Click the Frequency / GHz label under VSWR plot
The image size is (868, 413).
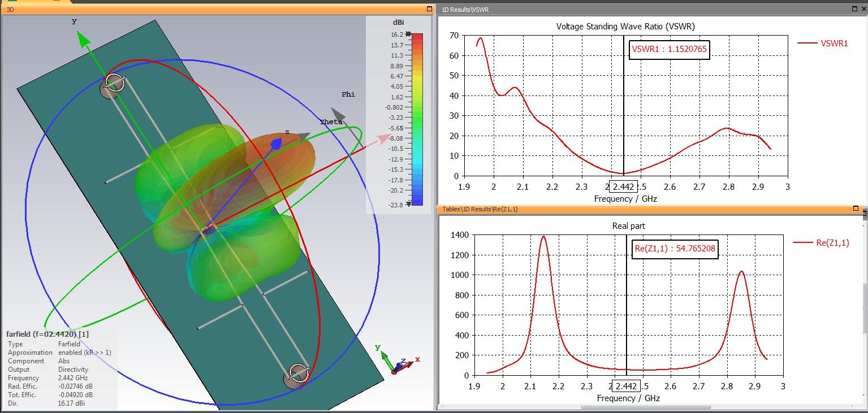625,199
